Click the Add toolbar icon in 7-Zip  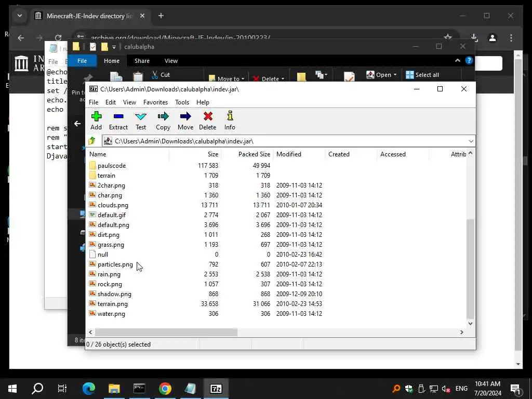point(96,121)
